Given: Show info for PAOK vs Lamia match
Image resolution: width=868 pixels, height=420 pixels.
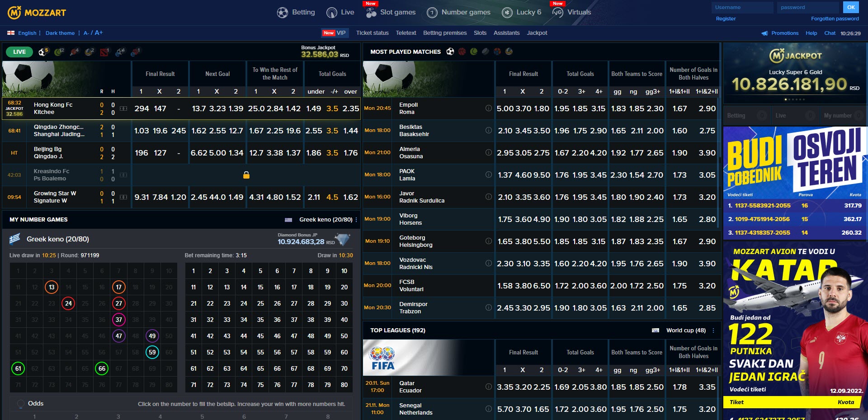Looking at the screenshot, I should click(x=489, y=175).
